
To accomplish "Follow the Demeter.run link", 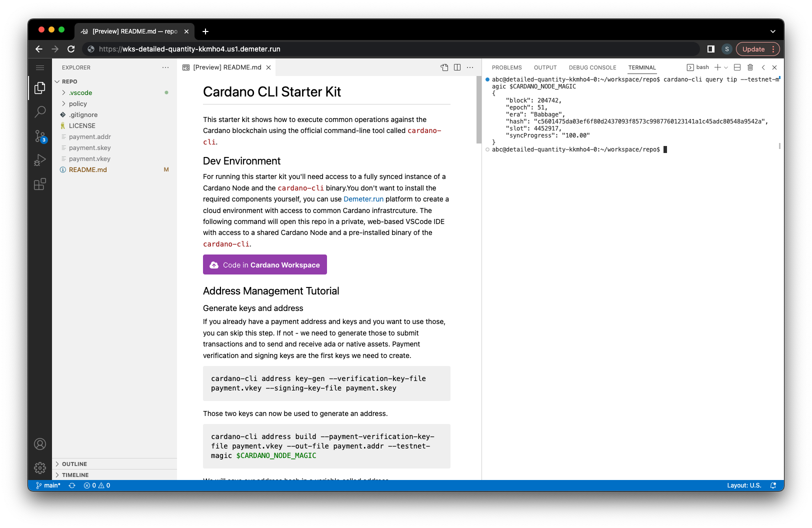I will 363,199.
